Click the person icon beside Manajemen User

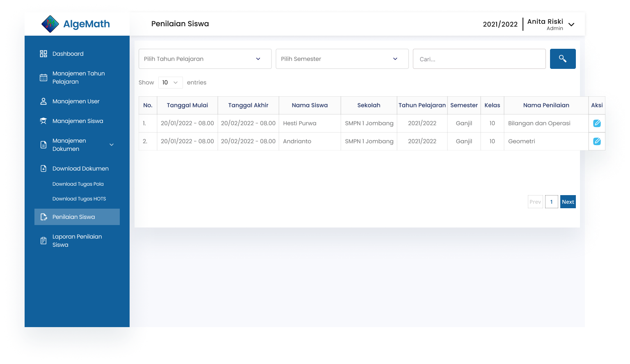pyautogui.click(x=43, y=101)
